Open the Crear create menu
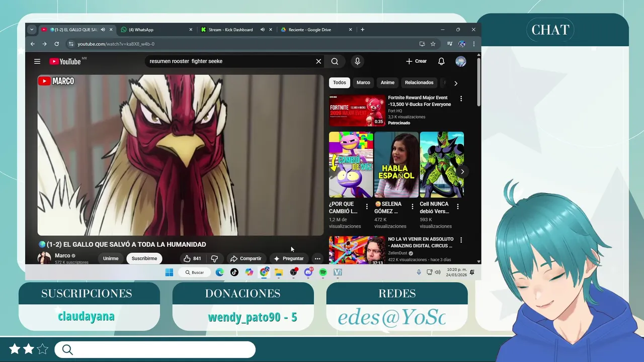 [416, 61]
